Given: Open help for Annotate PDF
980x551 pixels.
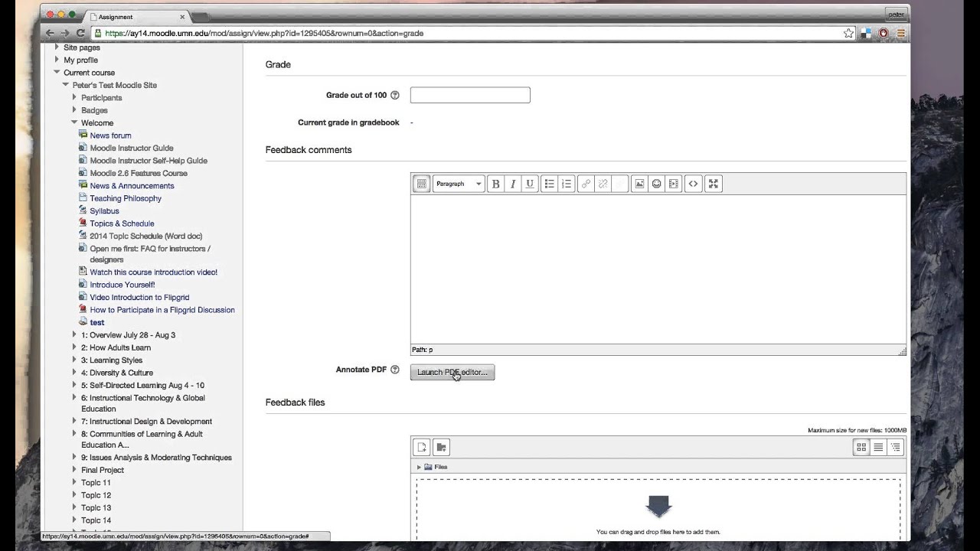Looking at the screenshot, I should (395, 370).
